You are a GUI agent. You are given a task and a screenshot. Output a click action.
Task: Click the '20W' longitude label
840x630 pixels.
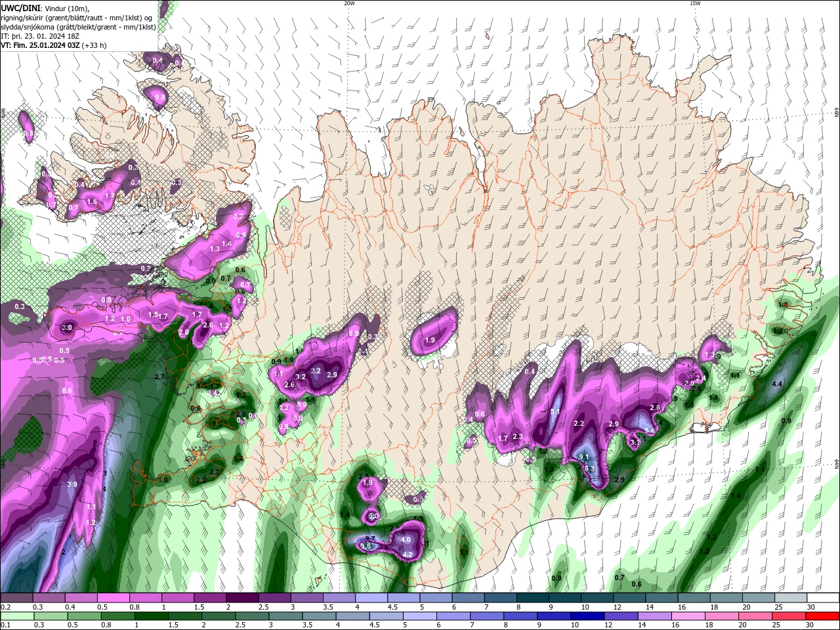[349, 3]
